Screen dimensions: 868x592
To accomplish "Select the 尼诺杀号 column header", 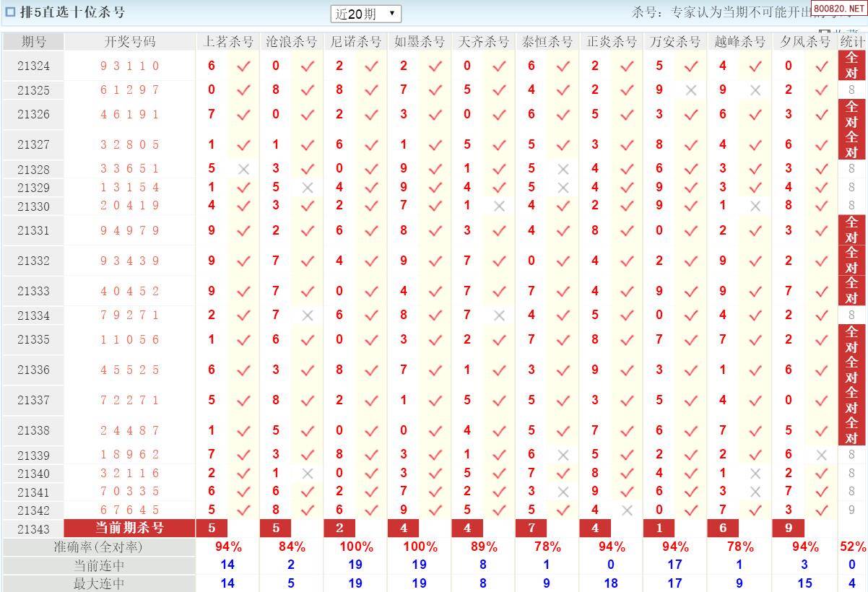I will [x=355, y=42].
